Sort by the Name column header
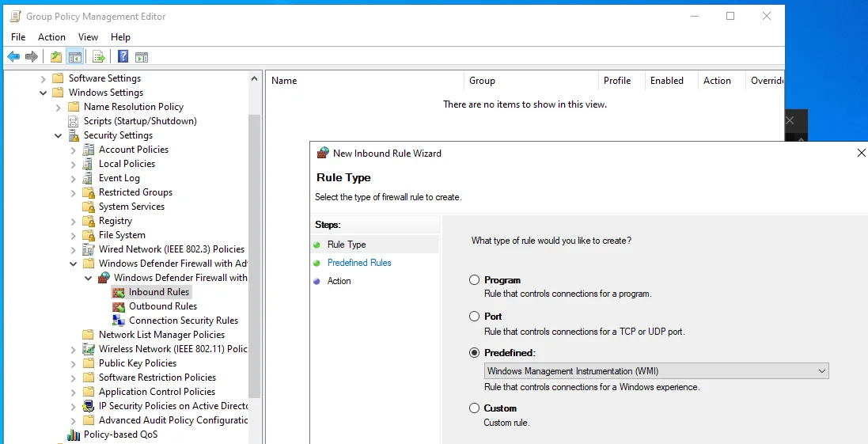Viewport: 868px width, 444px height. click(x=364, y=81)
